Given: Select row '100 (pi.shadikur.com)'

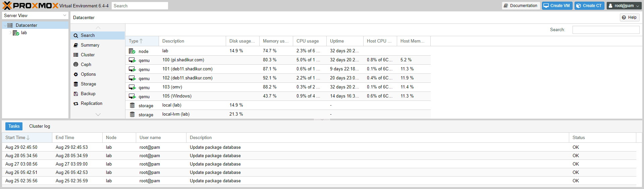Looking at the screenshot, I should pos(278,60).
